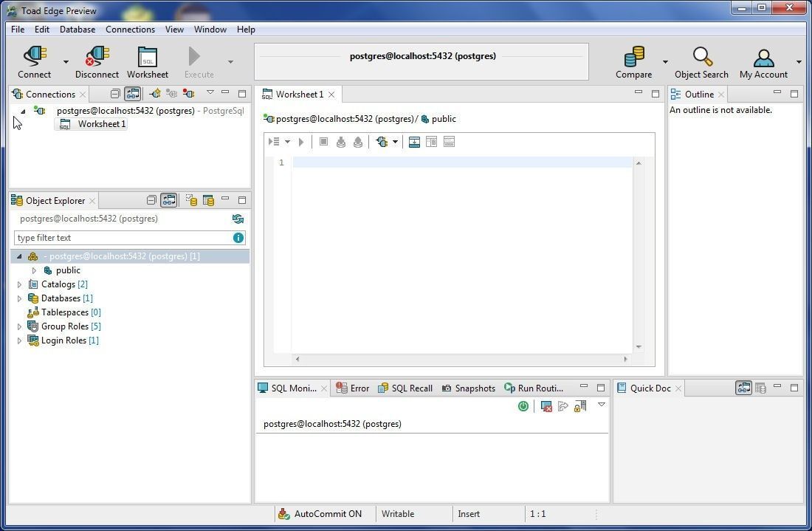Image resolution: width=812 pixels, height=531 pixels.
Task: Click the Connect toolbar icon
Action: pyautogui.click(x=35, y=56)
